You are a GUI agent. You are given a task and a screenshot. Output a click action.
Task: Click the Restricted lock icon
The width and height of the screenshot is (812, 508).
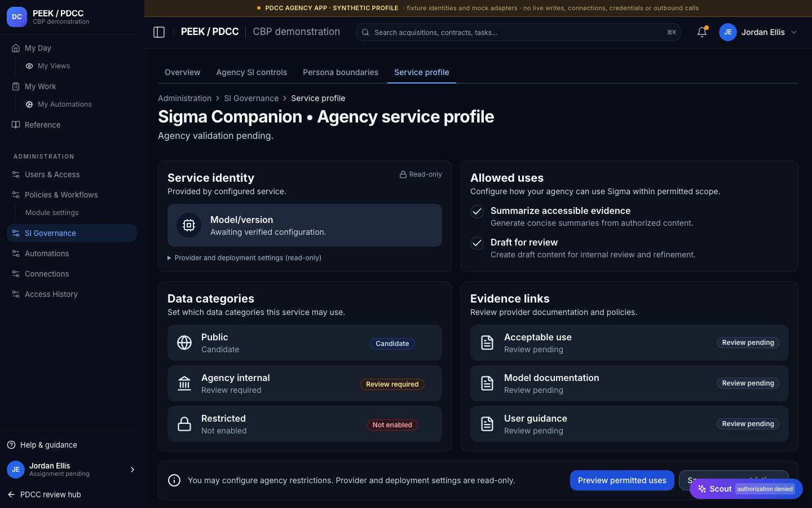(184, 424)
